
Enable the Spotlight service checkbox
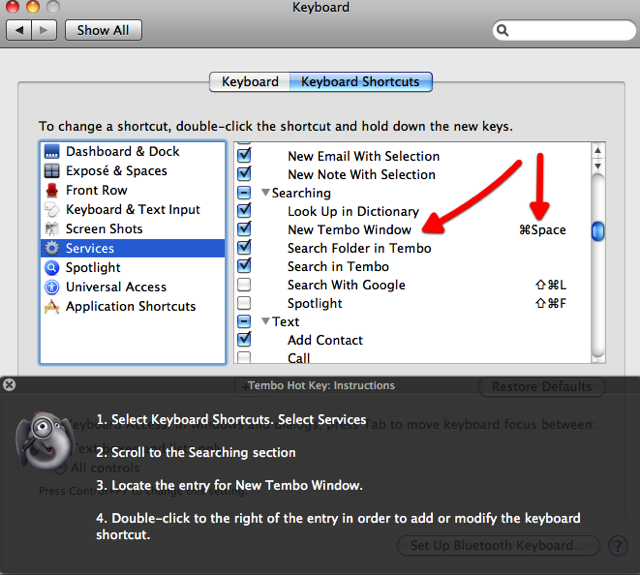pyautogui.click(x=244, y=303)
